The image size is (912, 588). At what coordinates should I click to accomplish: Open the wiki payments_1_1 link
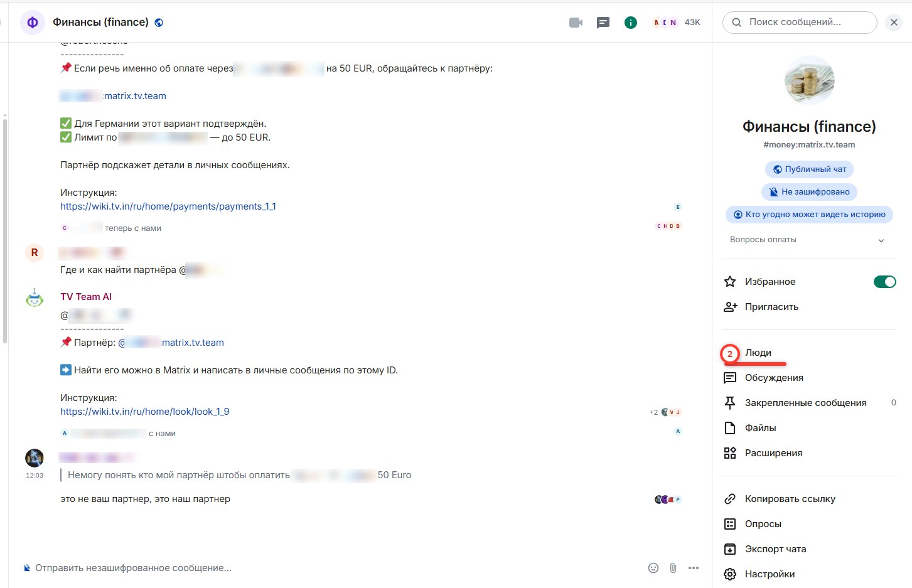pos(168,206)
